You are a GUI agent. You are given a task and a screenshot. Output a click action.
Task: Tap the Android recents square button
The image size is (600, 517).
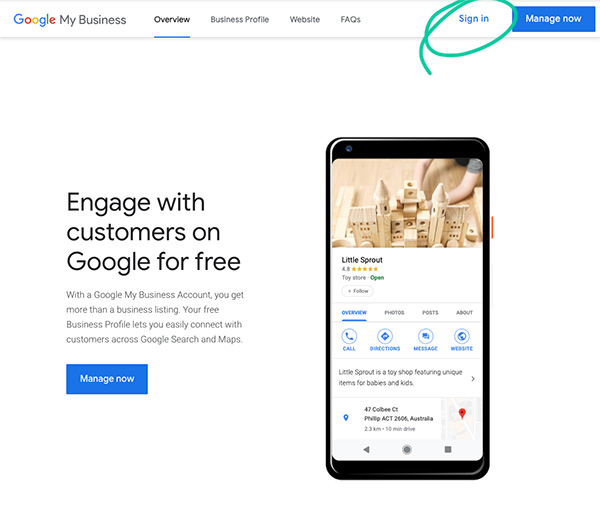[448, 449]
